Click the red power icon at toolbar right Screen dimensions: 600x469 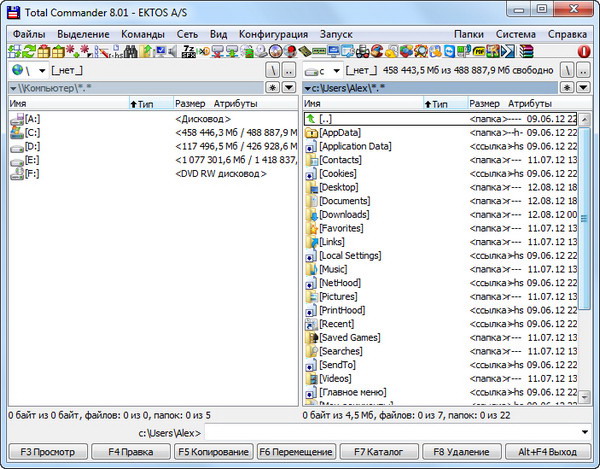point(585,51)
